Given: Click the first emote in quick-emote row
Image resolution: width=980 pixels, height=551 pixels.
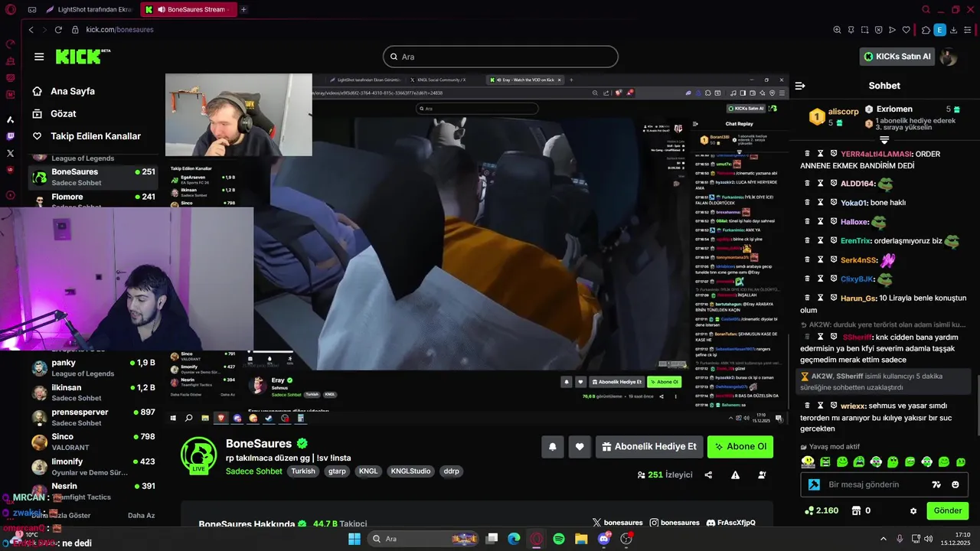Looking at the screenshot, I should coord(808,461).
